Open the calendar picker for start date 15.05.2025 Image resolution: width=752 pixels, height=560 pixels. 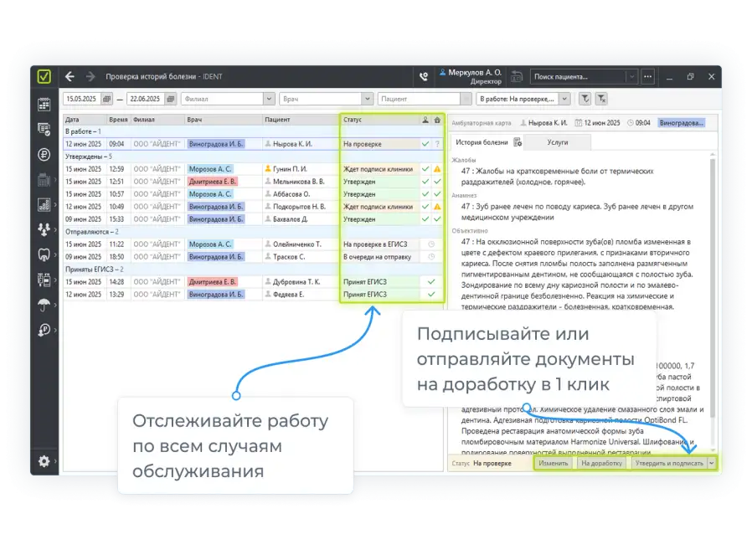tap(106, 99)
